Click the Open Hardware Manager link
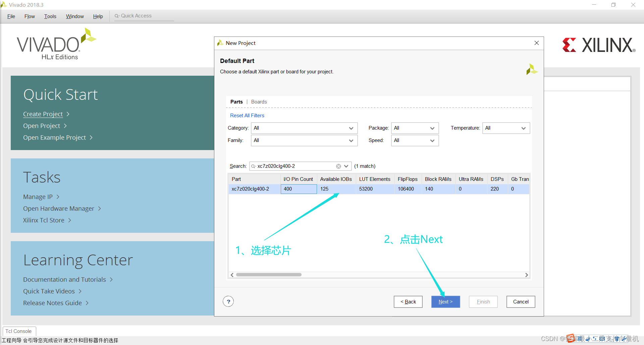 pyautogui.click(x=59, y=209)
